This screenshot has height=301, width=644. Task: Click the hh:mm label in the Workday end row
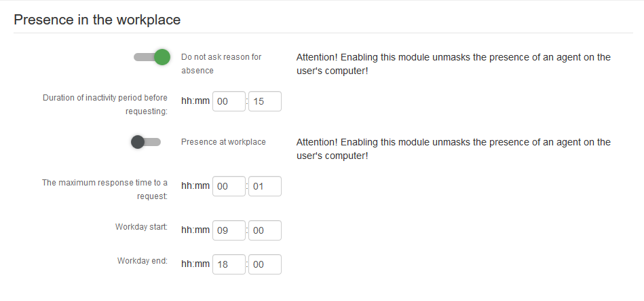pyautogui.click(x=195, y=264)
